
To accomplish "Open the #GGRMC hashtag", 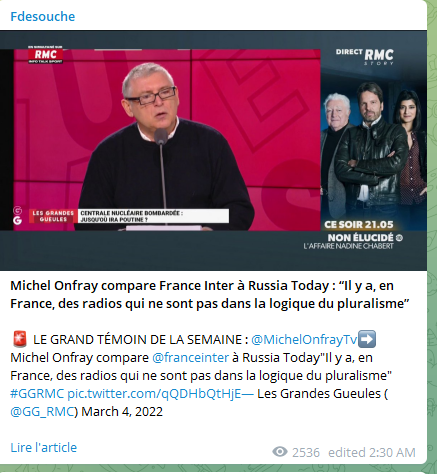I will click(37, 394).
